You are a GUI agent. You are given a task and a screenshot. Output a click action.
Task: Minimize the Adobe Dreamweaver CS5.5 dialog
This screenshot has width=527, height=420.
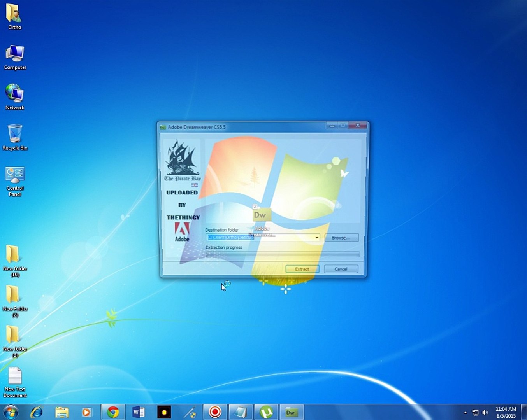pos(332,126)
